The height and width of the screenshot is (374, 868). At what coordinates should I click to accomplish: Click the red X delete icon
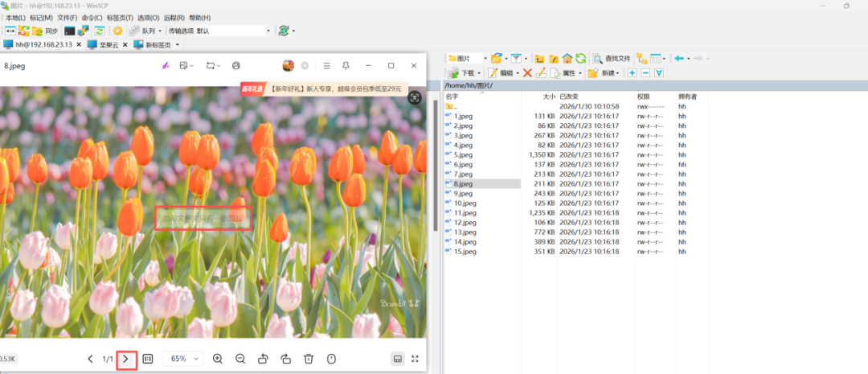point(527,72)
